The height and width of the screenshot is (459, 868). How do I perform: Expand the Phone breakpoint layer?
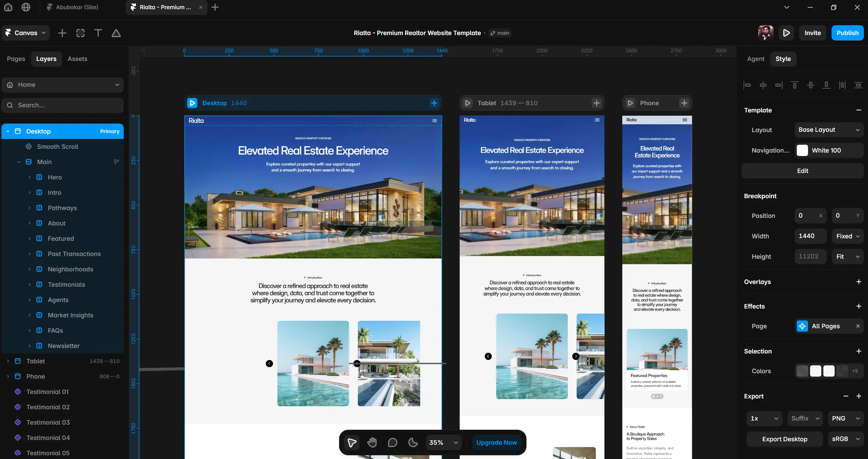[8, 376]
